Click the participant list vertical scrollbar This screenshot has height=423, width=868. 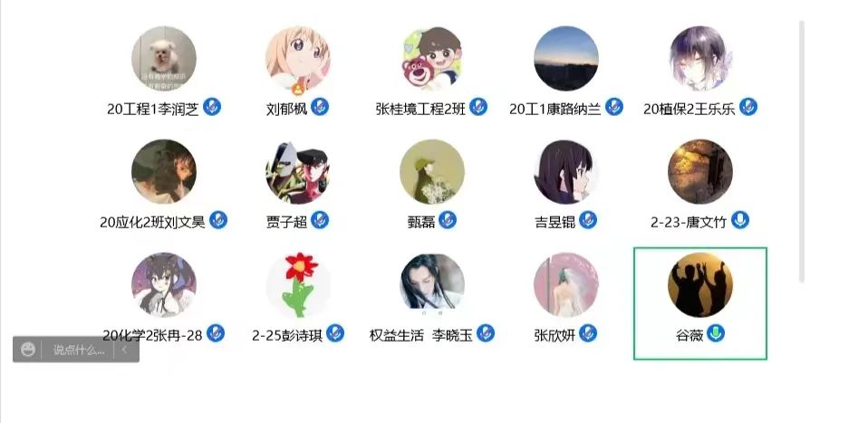[801, 150]
